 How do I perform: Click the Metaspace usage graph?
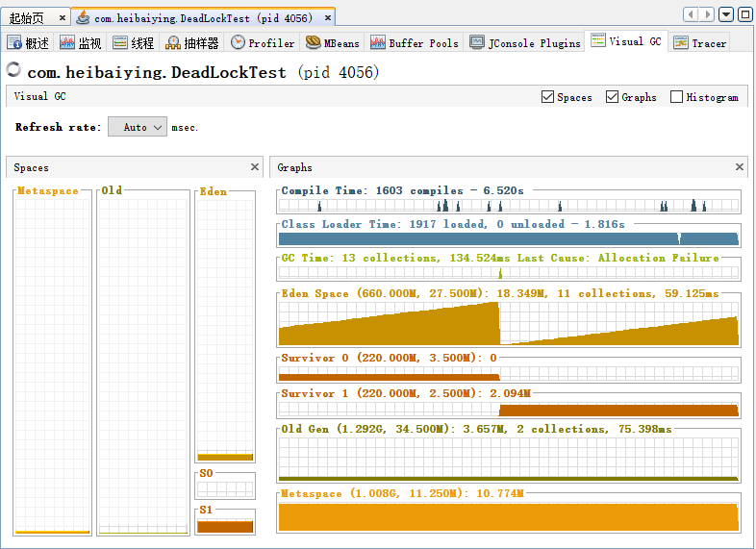tap(509, 515)
